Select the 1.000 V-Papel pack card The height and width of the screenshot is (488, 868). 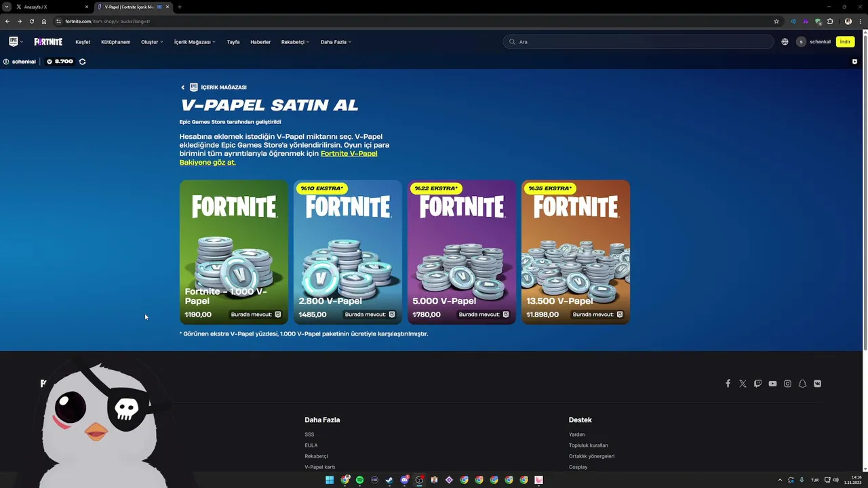pyautogui.click(x=234, y=252)
